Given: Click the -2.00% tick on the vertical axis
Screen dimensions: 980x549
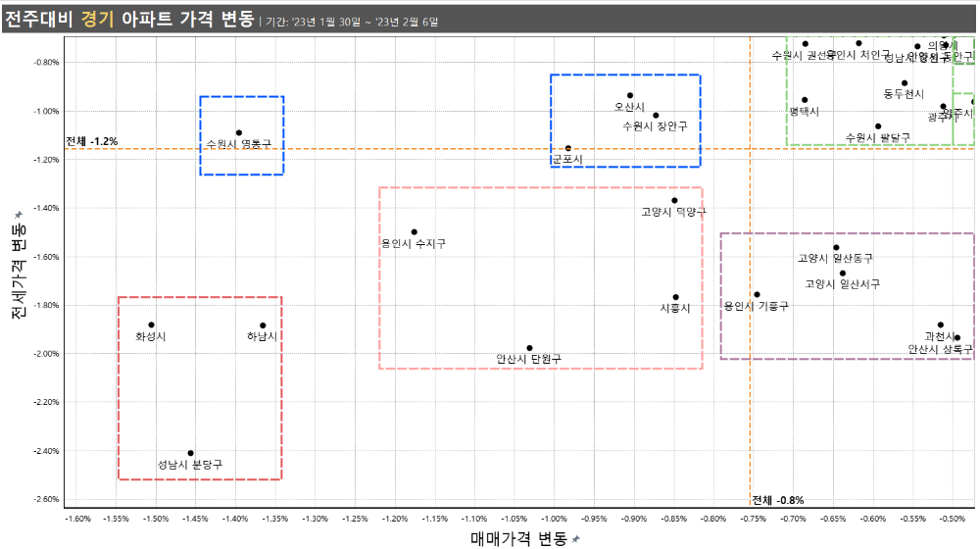Looking at the screenshot, I should pos(46,353).
